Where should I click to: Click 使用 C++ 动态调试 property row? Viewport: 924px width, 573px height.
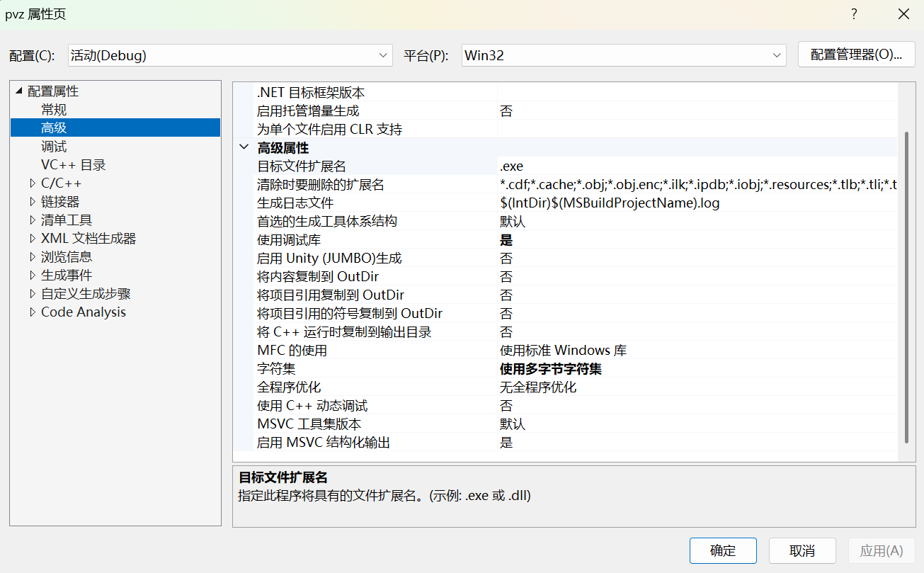pyautogui.click(x=575, y=406)
